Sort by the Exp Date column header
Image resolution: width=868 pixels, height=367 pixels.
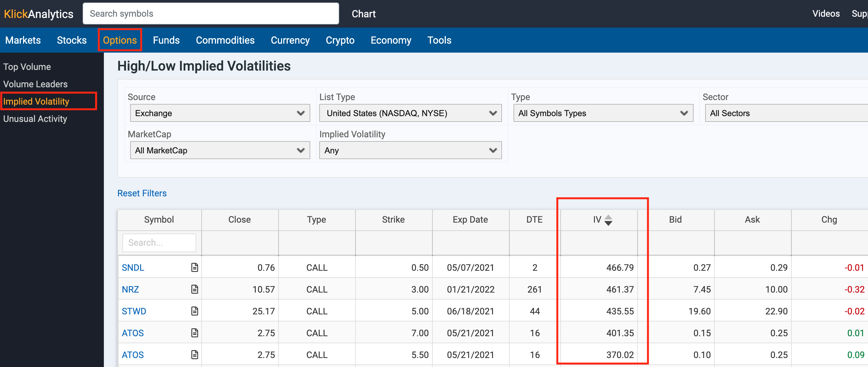(x=471, y=220)
